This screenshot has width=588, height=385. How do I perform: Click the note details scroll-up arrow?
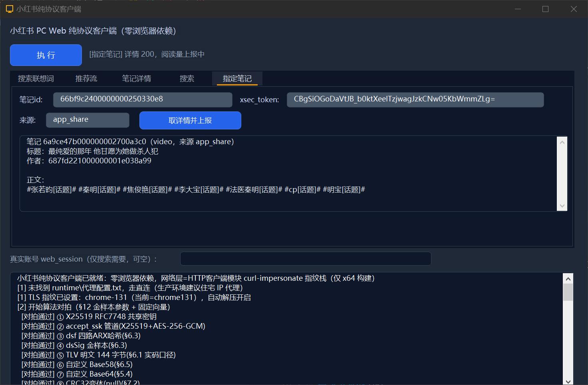tap(562, 142)
